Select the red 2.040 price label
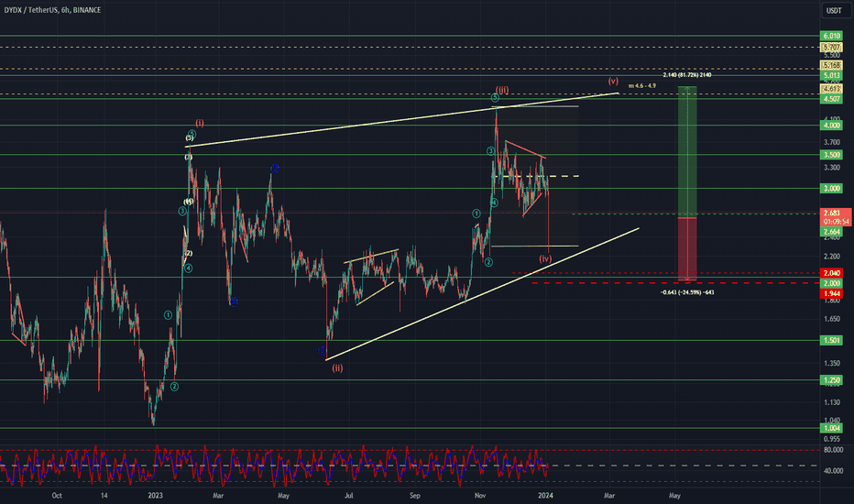The height and width of the screenshot is (504, 854). click(x=832, y=273)
